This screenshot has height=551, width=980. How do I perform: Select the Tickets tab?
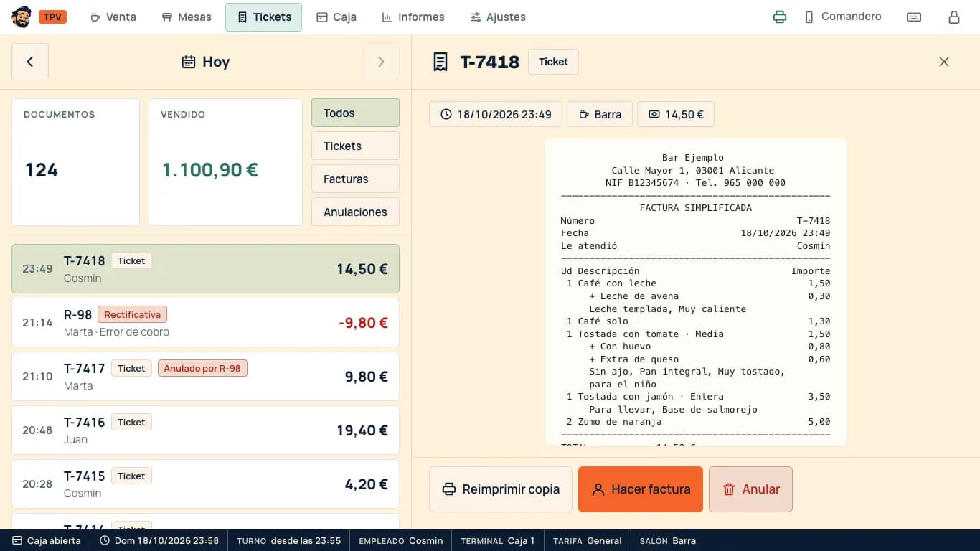(x=263, y=17)
